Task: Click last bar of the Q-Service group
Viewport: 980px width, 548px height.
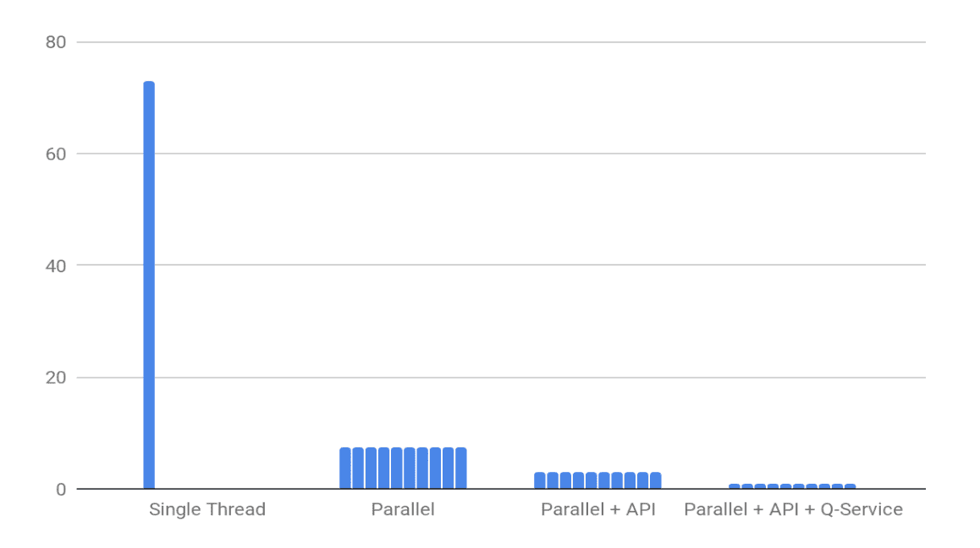Action: [x=850, y=486]
